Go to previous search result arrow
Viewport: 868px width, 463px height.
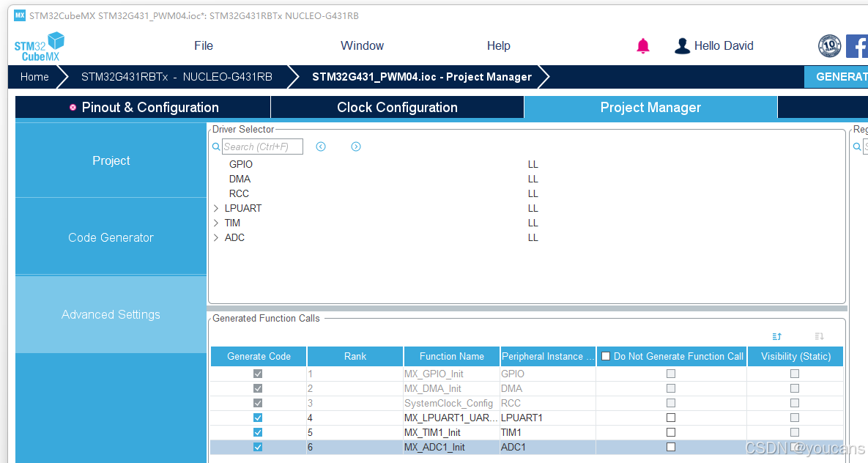321,147
